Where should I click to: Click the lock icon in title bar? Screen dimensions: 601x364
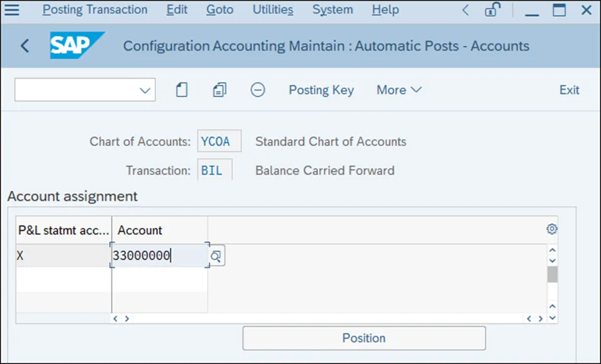pyautogui.click(x=493, y=10)
